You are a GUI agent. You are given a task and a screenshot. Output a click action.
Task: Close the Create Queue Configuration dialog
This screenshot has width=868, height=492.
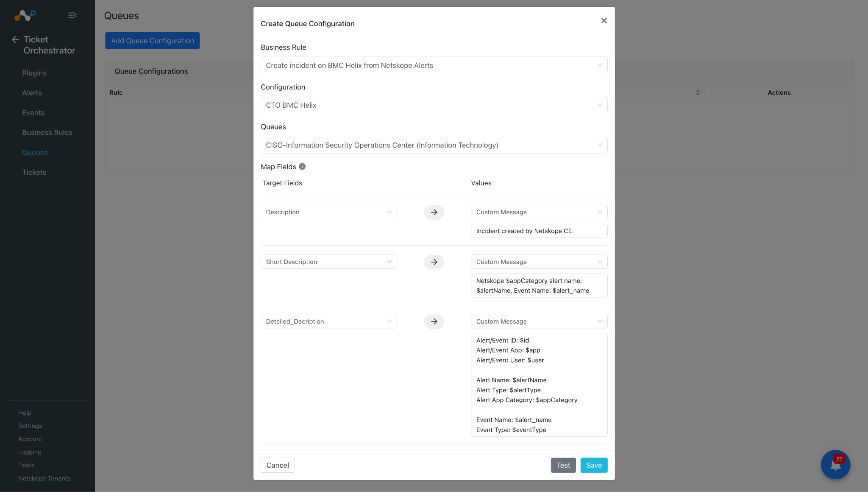[x=604, y=21]
